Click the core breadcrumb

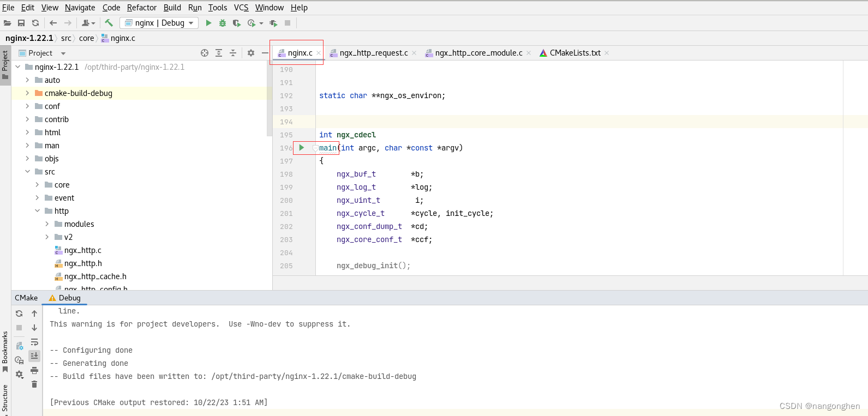pyautogui.click(x=86, y=38)
